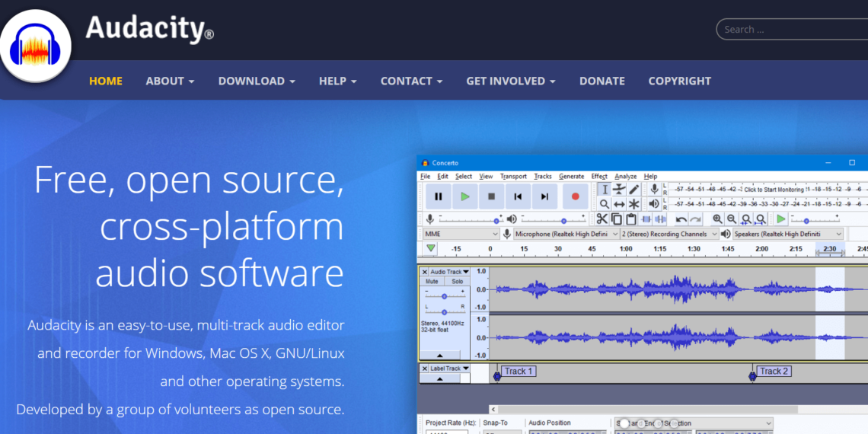This screenshot has width=868, height=434.
Task: Click the Skip to End button
Action: [x=544, y=196]
